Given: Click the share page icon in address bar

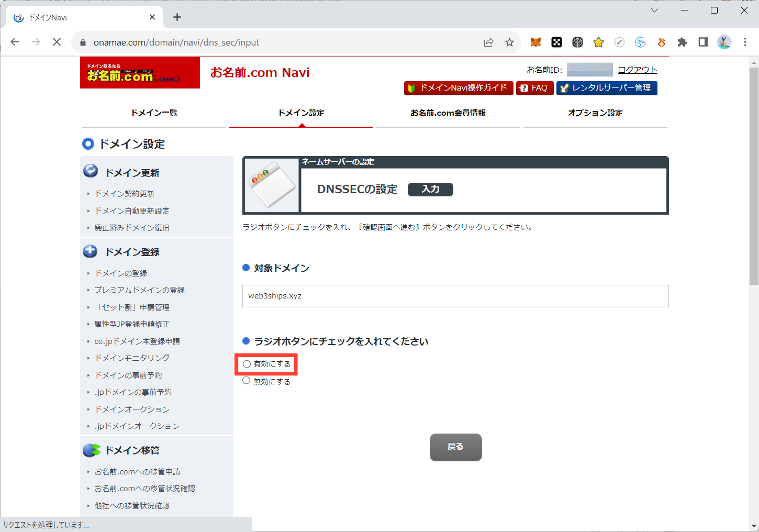Looking at the screenshot, I should tap(488, 42).
